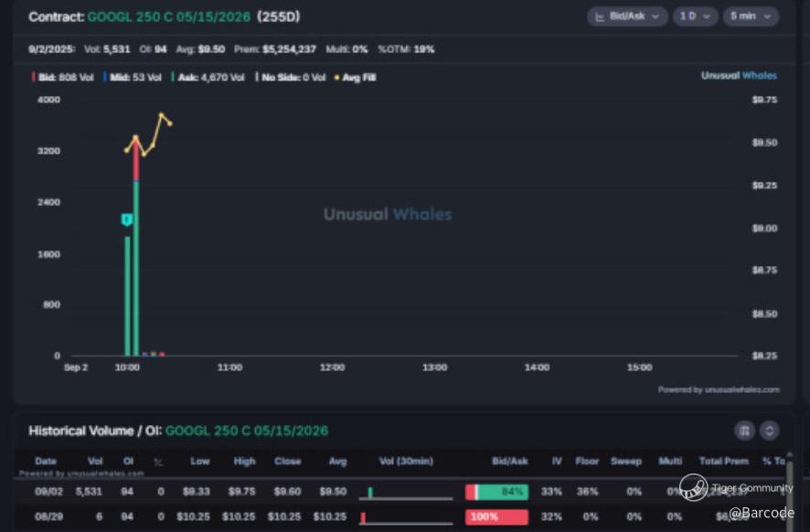Viewport: 810px width, 532px height.
Task: Click the %OTM: 19% summary value
Action: point(406,49)
